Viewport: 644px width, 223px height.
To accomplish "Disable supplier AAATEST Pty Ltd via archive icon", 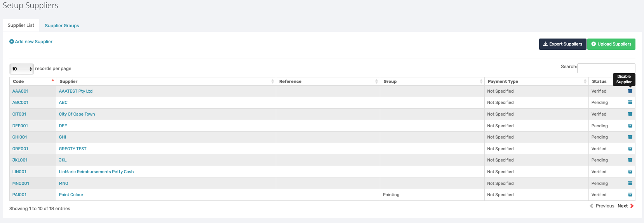I will (x=630, y=91).
